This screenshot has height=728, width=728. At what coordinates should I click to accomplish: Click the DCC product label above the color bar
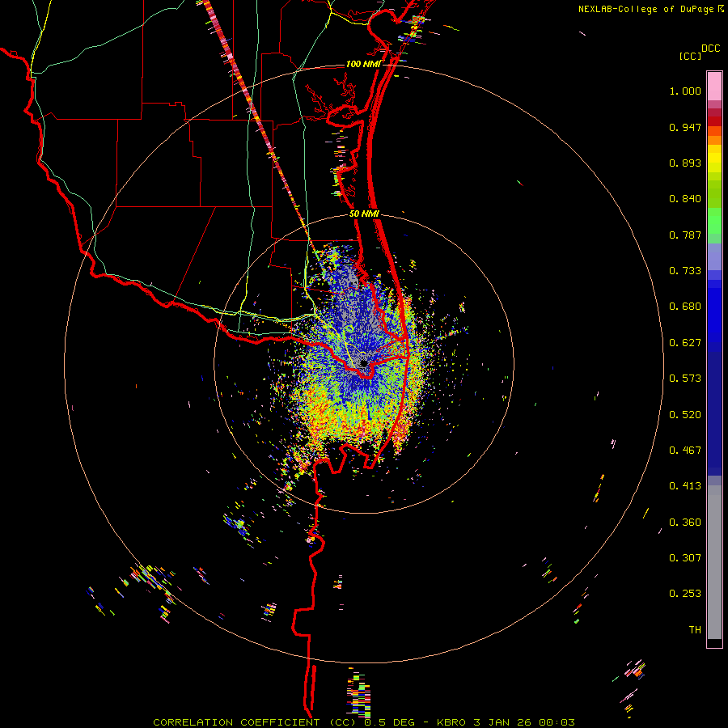710,49
